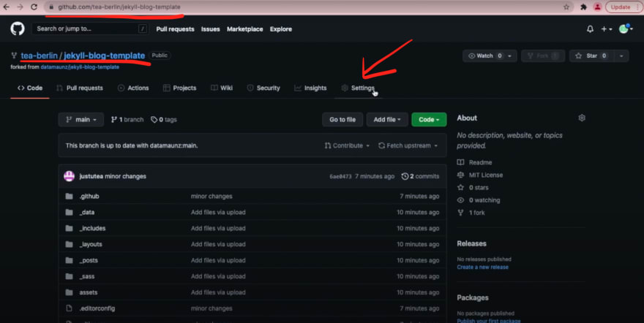Image resolution: width=644 pixels, height=323 pixels.
Task: Open the 1 fork link
Action: (471, 213)
